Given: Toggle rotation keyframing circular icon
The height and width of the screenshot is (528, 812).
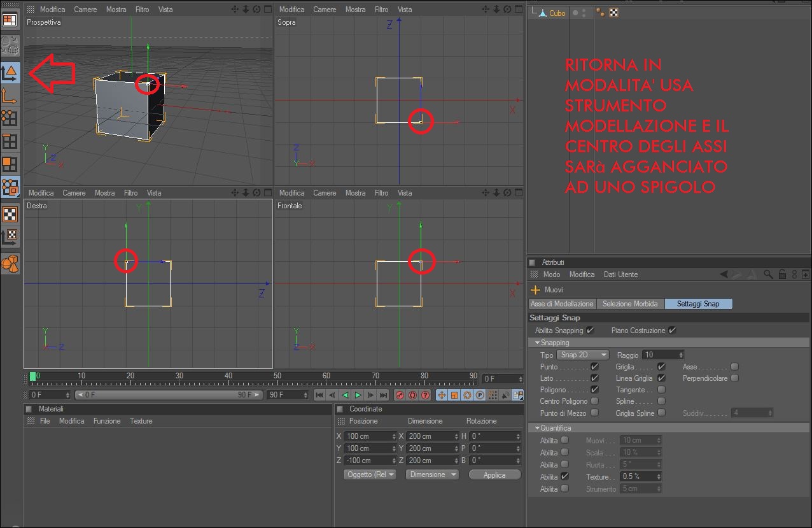Looking at the screenshot, I should point(466,395).
